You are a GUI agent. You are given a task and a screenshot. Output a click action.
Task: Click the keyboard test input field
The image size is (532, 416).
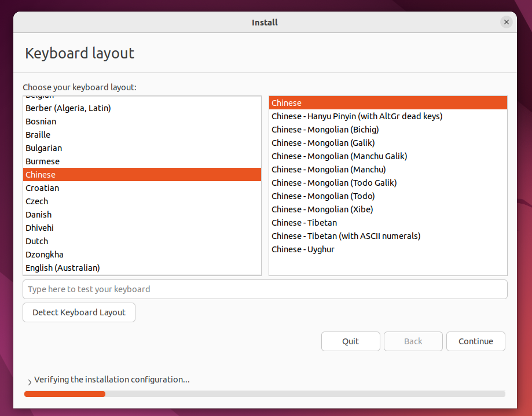point(265,289)
